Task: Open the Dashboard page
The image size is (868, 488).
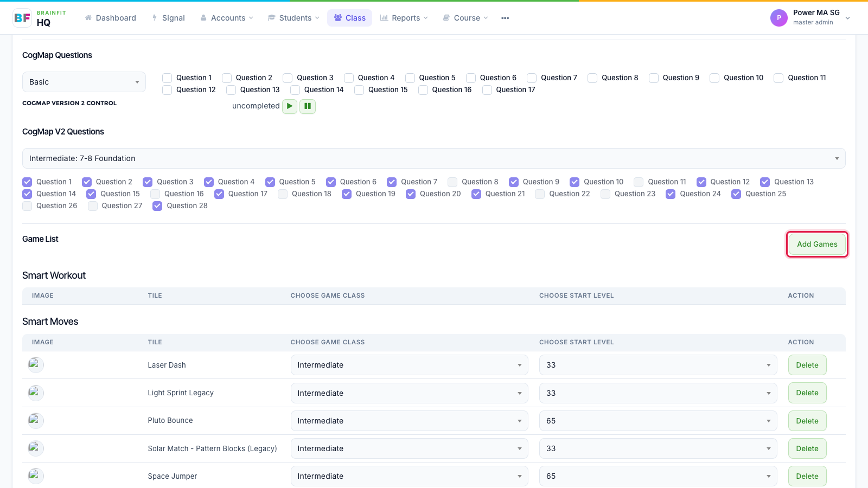Action: (111, 18)
